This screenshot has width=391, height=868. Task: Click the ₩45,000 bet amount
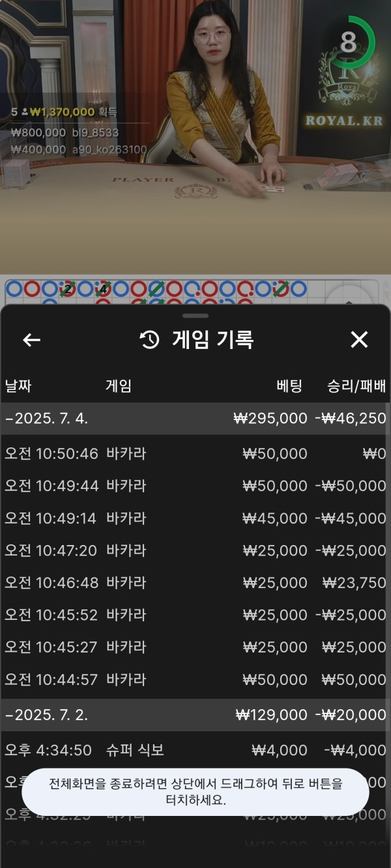[275, 518]
